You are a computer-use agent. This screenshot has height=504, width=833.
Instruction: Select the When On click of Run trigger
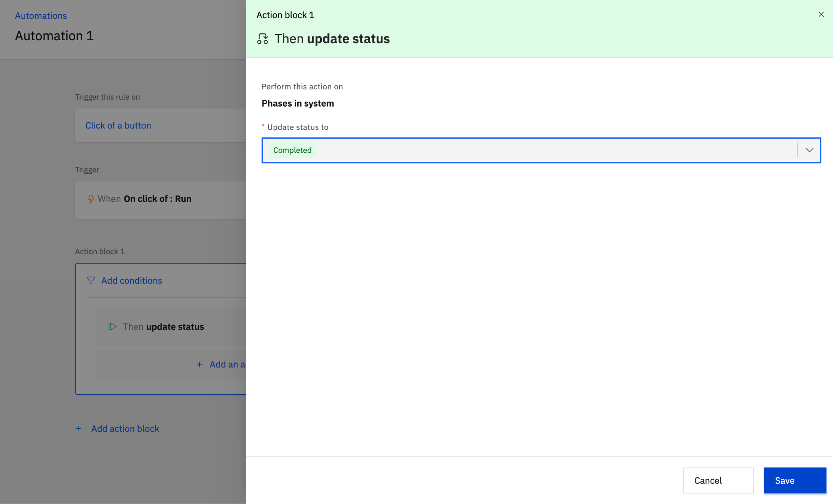[x=144, y=199]
